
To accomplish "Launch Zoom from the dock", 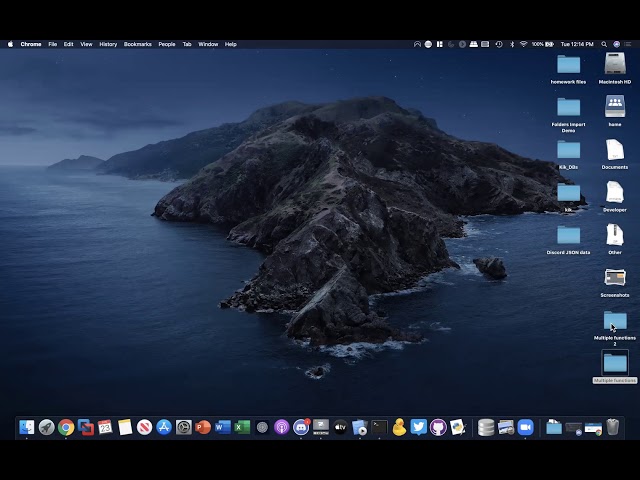I will [525, 427].
